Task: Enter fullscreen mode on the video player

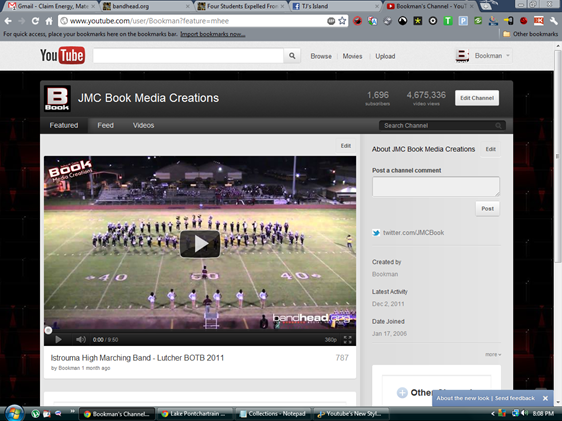Action: [347, 339]
